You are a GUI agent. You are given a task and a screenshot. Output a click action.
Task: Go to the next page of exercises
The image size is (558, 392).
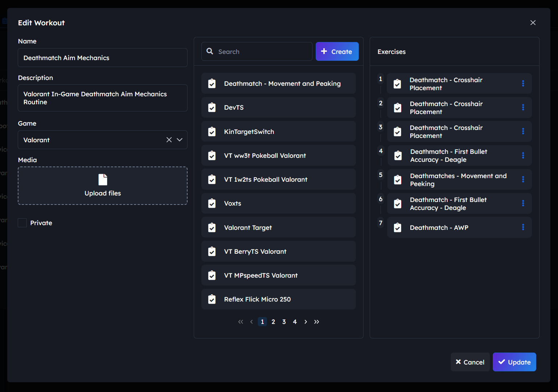click(306, 322)
